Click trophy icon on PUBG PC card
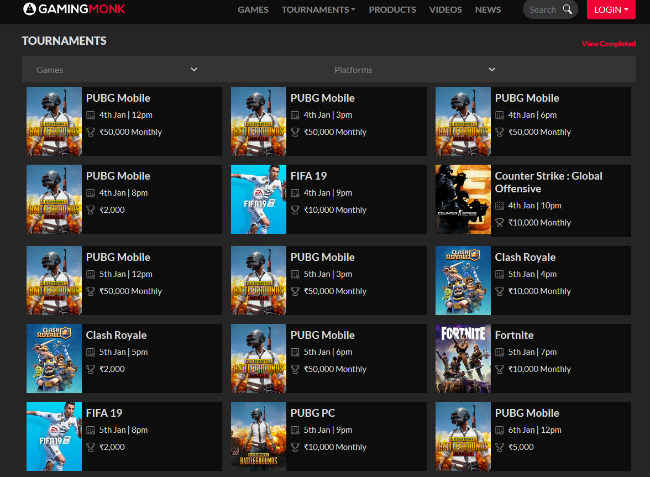Viewport: 650px width, 477px height. click(x=295, y=447)
